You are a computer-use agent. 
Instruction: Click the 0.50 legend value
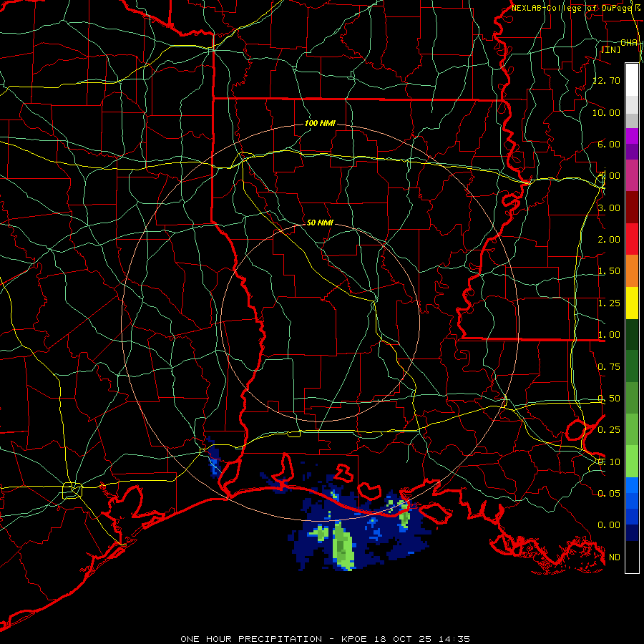609,399
